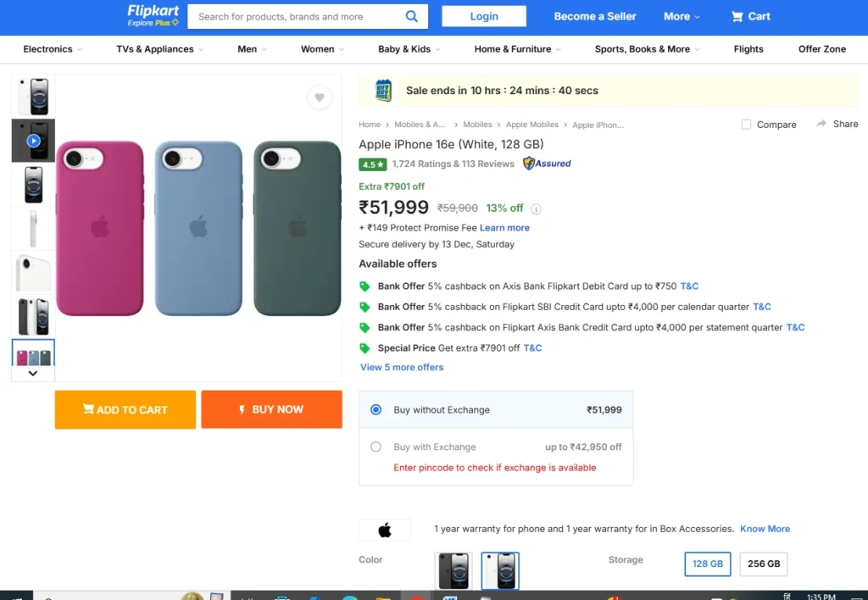Image resolution: width=868 pixels, height=600 pixels.
Task: Expand the More dropdown in header
Action: click(x=682, y=16)
